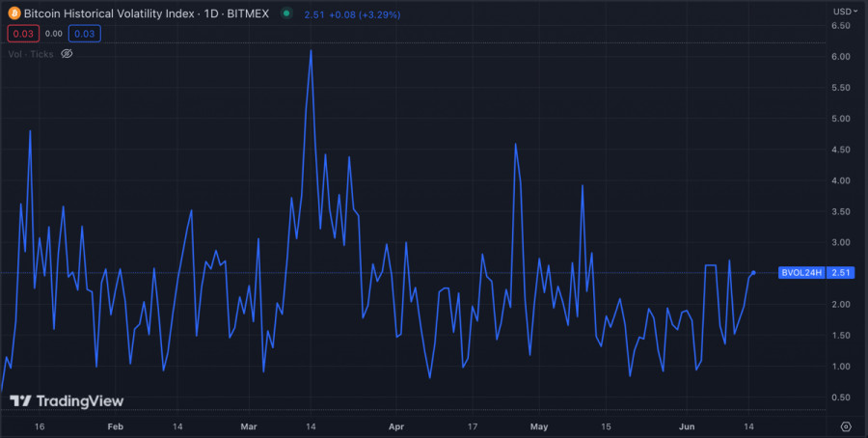Viewport: 868px width, 438px height.
Task: Click the Apr label on time axis
Action: pos(396,425)
